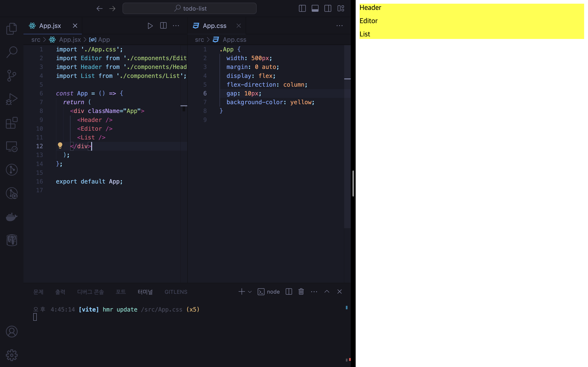
Task: Kill terminal with the trash icon
Action: [x=301, y=292]
